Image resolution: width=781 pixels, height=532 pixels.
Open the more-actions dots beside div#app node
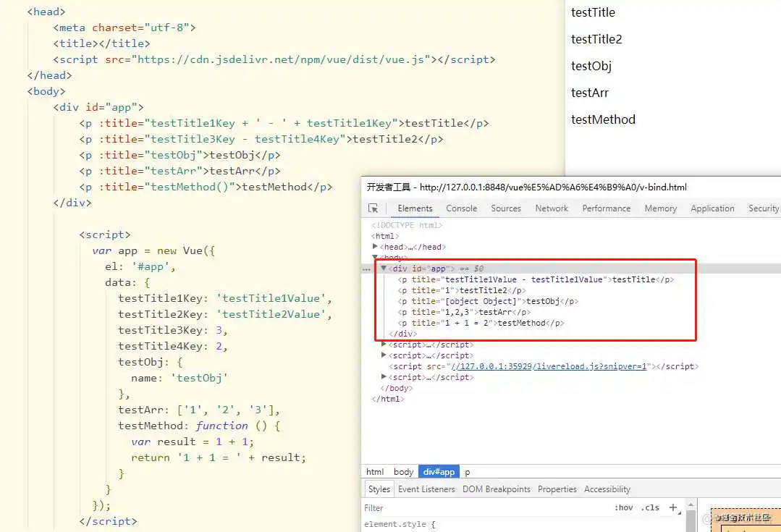tap(366, 269)
